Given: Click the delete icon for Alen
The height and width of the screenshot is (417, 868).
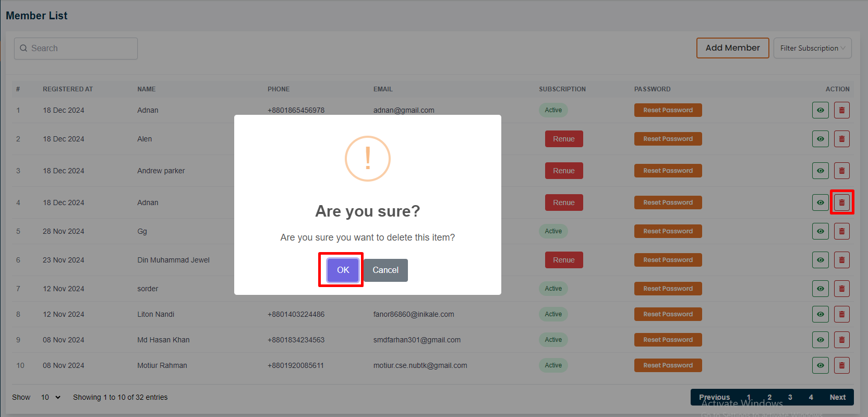Looking at the screenshot, I should [841, 139].
